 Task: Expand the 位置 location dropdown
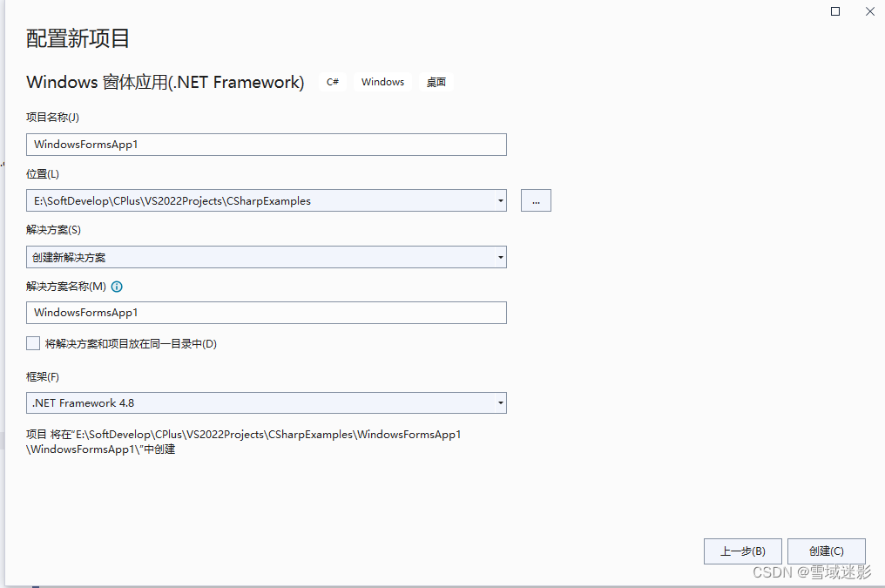[500, 199]
